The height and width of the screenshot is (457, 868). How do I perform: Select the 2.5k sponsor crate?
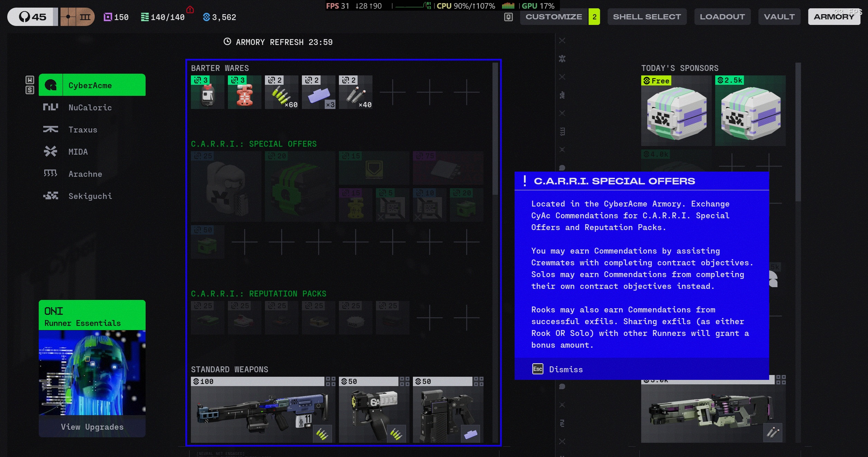click(x=750, y=111)
